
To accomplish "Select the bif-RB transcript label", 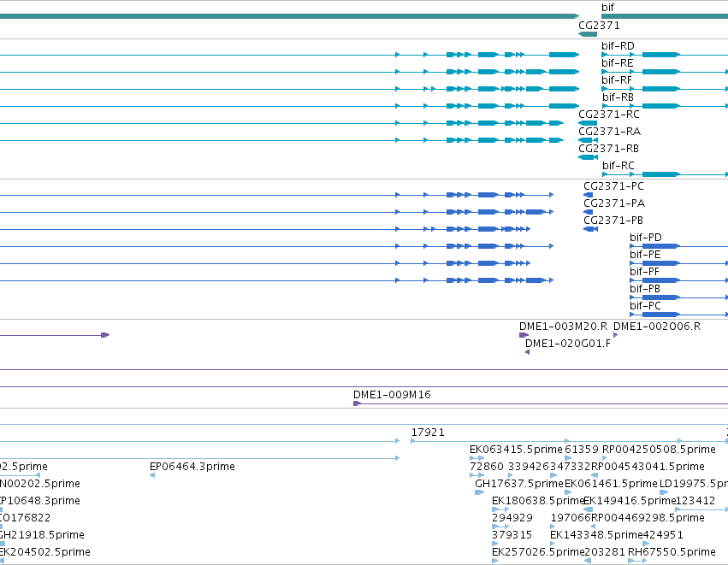I will coord(618,97).
